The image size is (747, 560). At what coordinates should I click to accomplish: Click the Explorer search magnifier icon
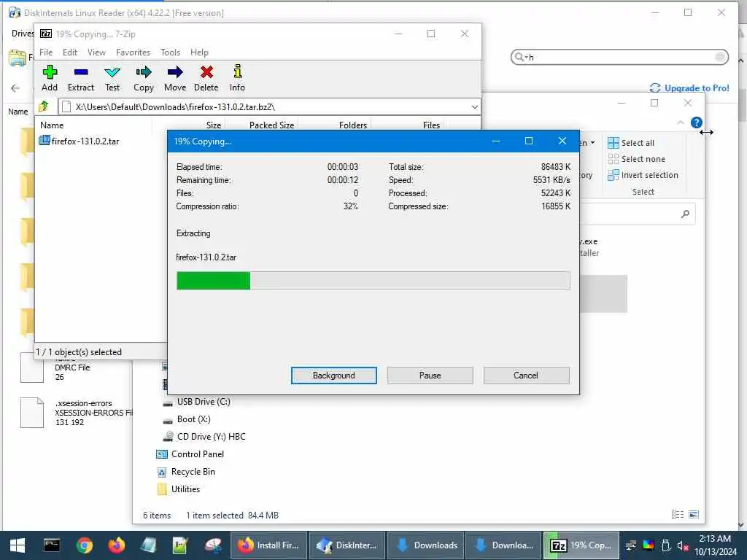pyautogui.click(x=685, y=214)
